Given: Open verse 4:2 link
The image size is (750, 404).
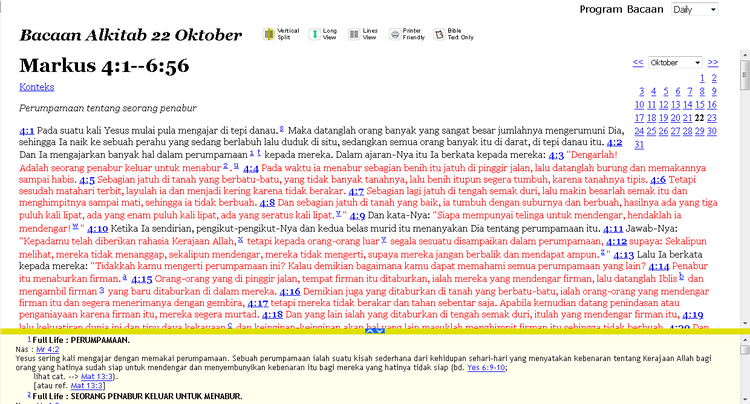Looking at the screenshot, I should click(x=614, y=142).
